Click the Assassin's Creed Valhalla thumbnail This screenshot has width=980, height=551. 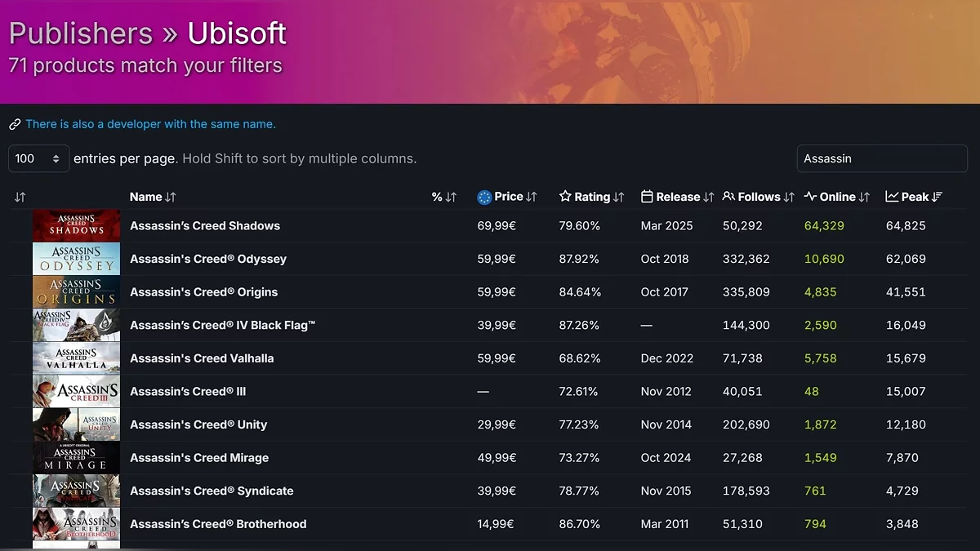click(76, 358)
